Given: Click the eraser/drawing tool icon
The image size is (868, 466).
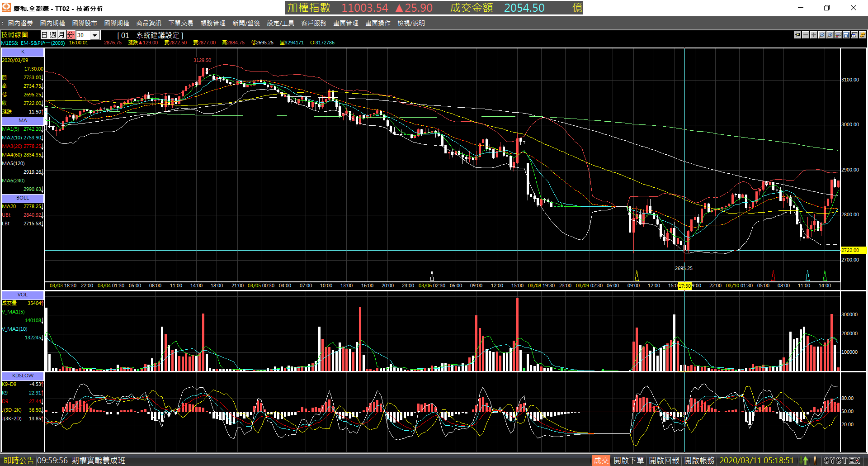Looking at the screenshot, I should point(838,35).
